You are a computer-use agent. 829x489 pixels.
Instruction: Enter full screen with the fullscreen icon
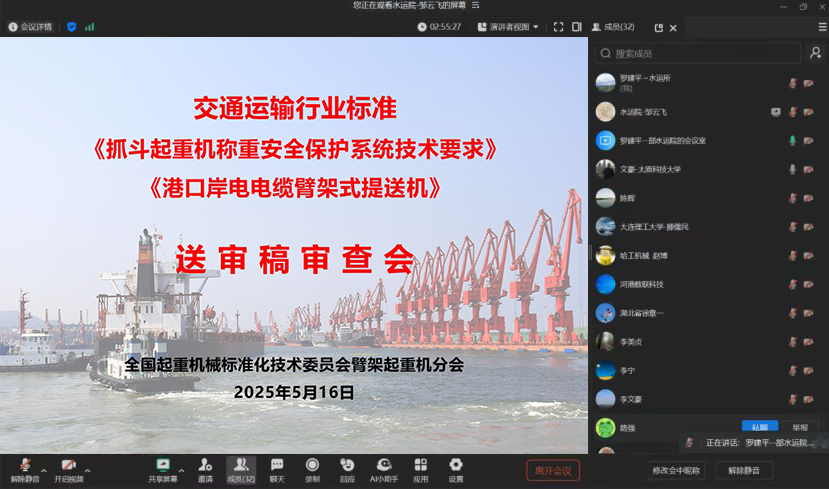coord(558,27)
